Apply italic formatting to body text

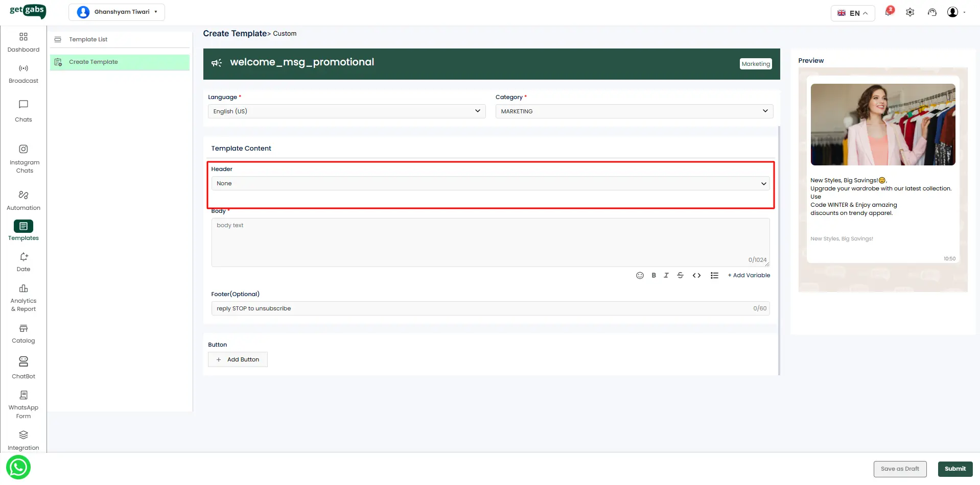[666, 275]
